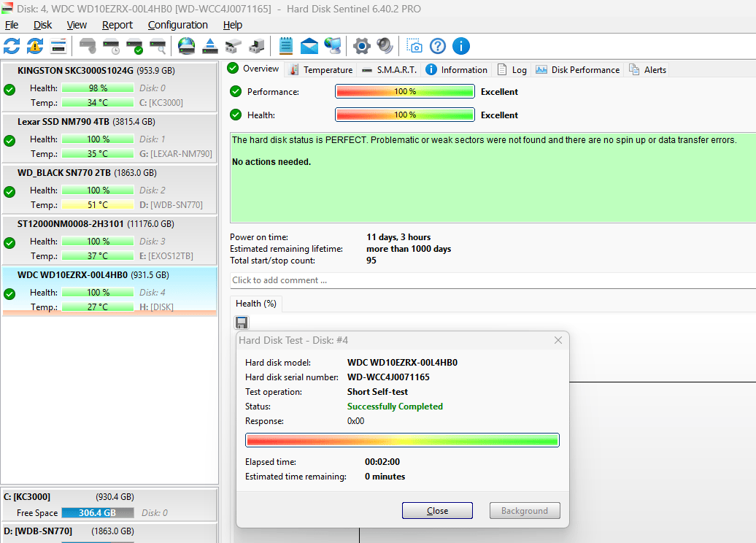This screenshot has width=756, height=543.
Task: Switch to the S.M.A.R.T. tab
Action: pyautogui.click(x=390, y=70)
